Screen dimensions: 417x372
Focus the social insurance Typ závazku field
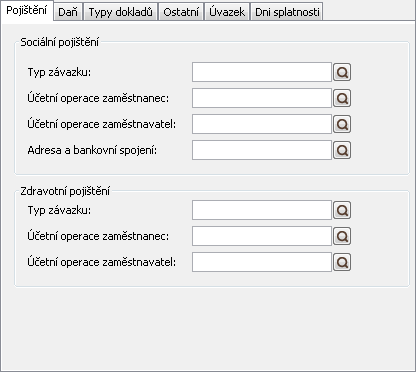point(262,72)
